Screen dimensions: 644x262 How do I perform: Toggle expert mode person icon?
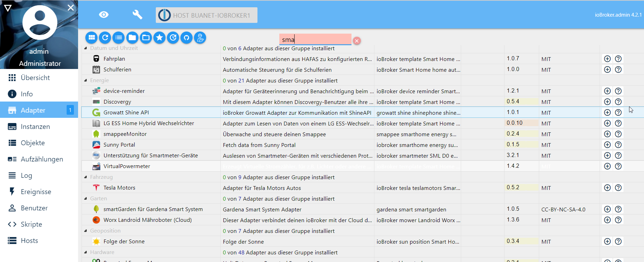pyautogui.click(x=200, y=37)
